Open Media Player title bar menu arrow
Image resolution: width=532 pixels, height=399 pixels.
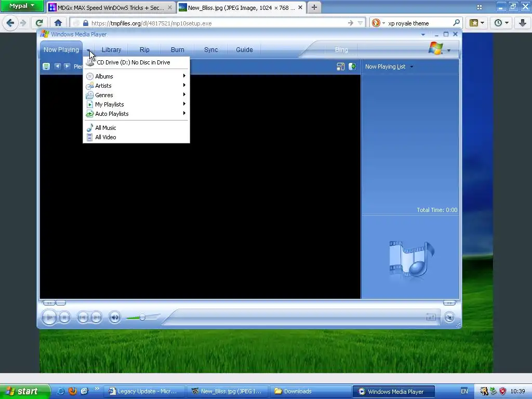(423, 34)
